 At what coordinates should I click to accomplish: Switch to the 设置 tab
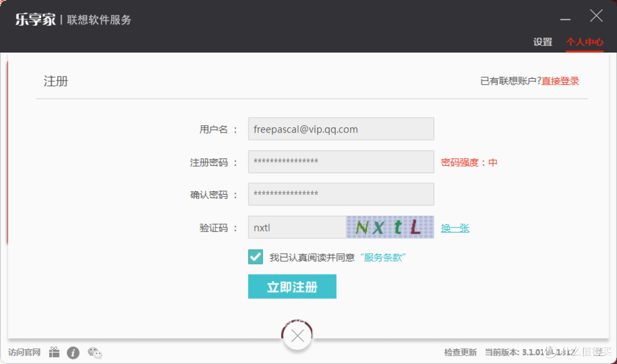(x=543, y=42)
